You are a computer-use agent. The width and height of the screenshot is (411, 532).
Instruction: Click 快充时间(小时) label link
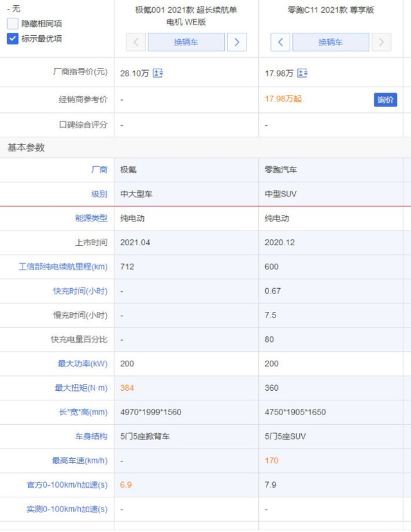click(80, 291)
